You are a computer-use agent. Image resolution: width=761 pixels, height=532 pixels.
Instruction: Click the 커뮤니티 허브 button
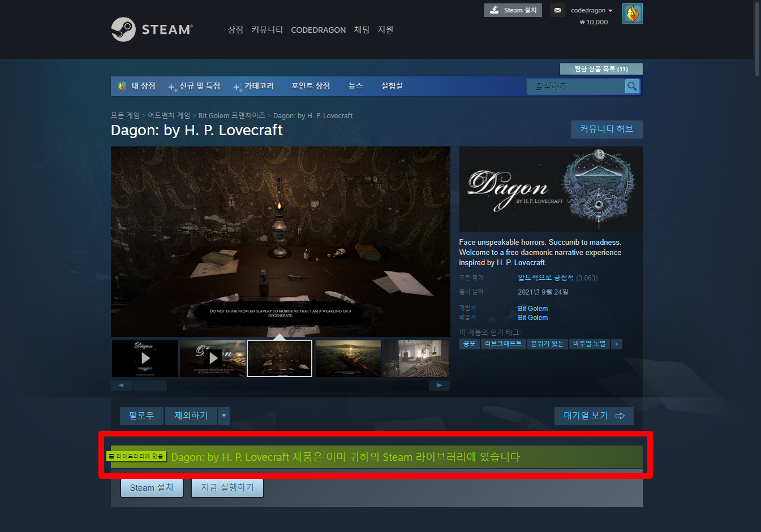[x=607, y=129]
